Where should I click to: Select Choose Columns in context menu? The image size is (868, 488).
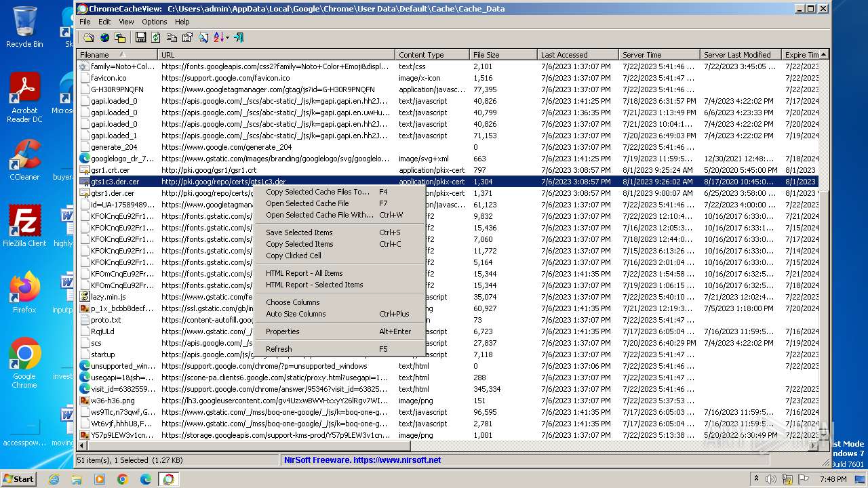click(x=340, y=302)
